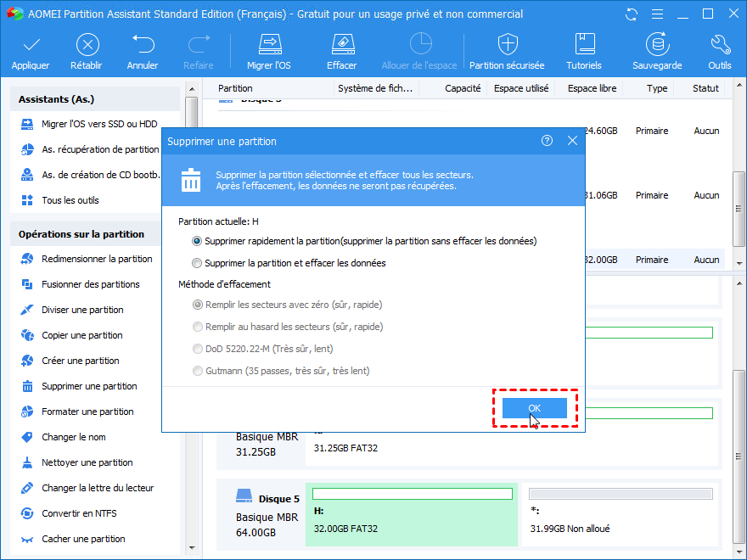The image size is (747, 560).
Task: Select row with 32.00GB Primaire partition
Action: (655, 260)
